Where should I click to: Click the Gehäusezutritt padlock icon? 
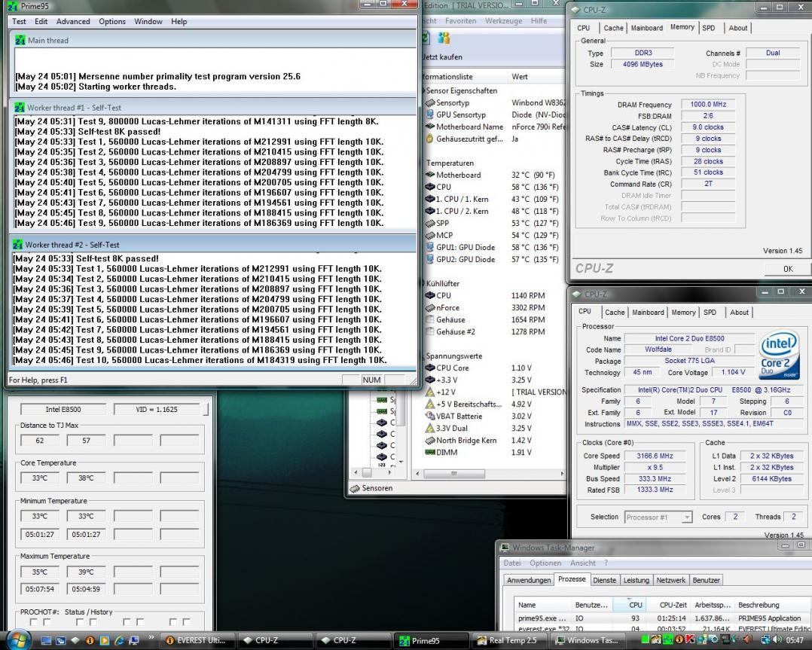[429, 139]
